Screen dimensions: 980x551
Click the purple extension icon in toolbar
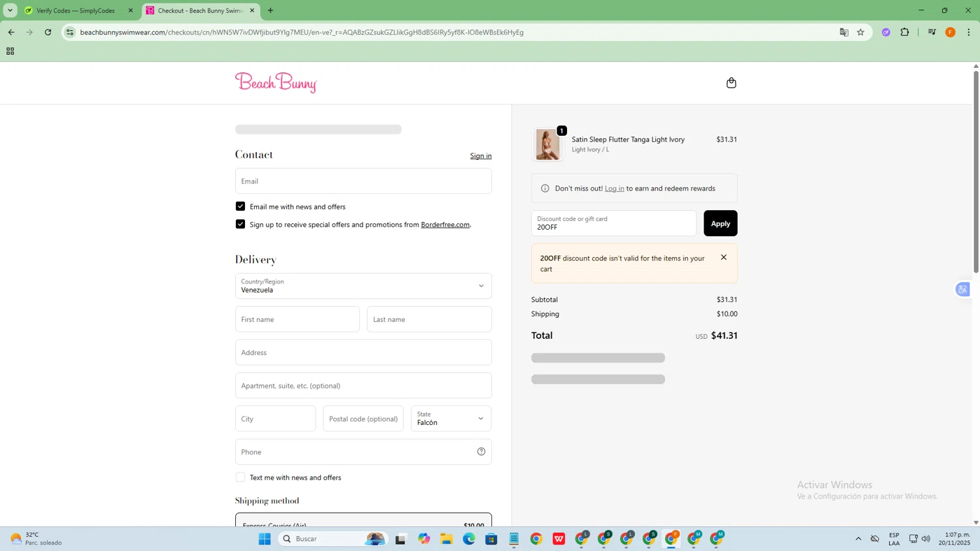tap(886, 32)
